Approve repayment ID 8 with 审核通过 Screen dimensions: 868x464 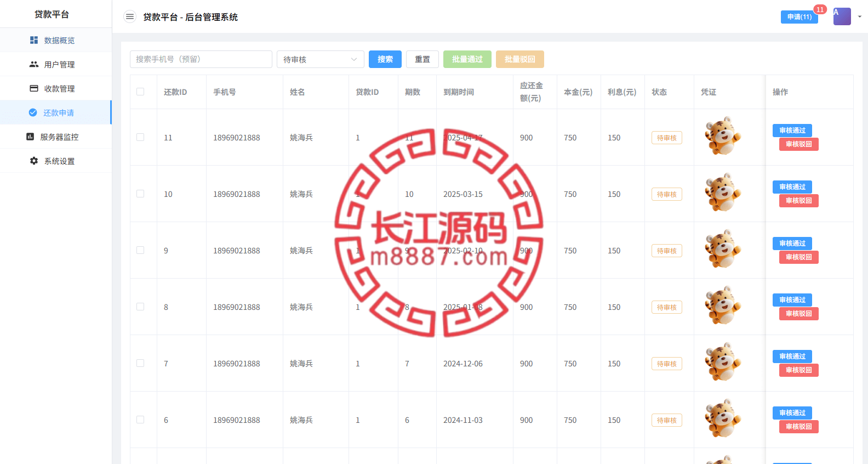click(792, 300)
